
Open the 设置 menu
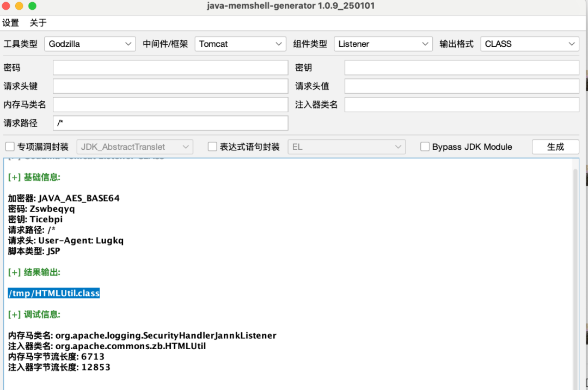pyautogui.click(x=10, y=23)
